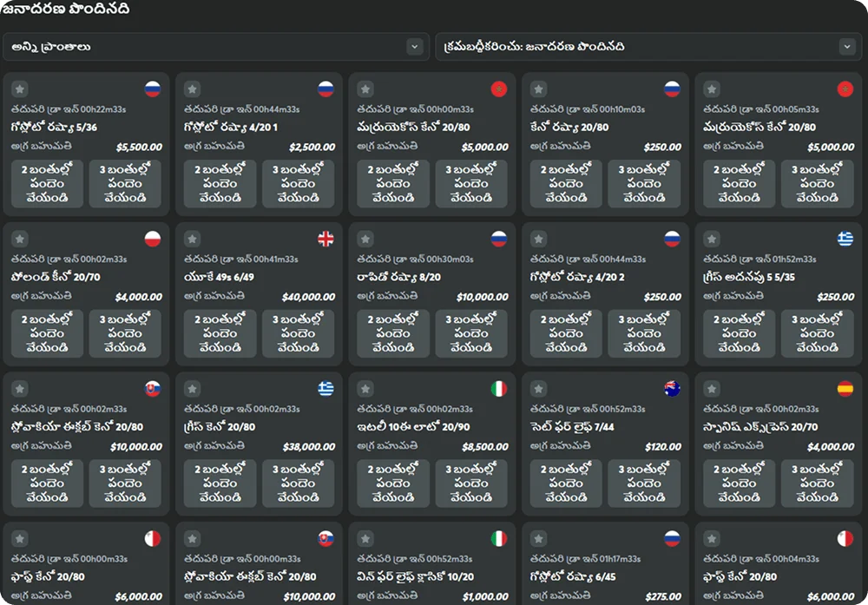Image resolution: width=868 pixels, height=605 pixels.
Task: Click the timer text 01h52m33s
Action: click(791, 259)
